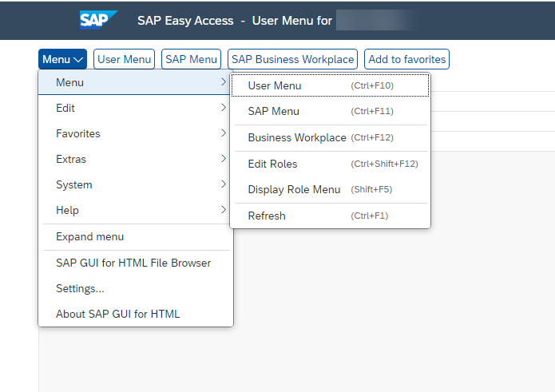Screen dimensions: 555x392
Task: Choose Display Role Menu submenu item
Action: (x=331, y=189)
